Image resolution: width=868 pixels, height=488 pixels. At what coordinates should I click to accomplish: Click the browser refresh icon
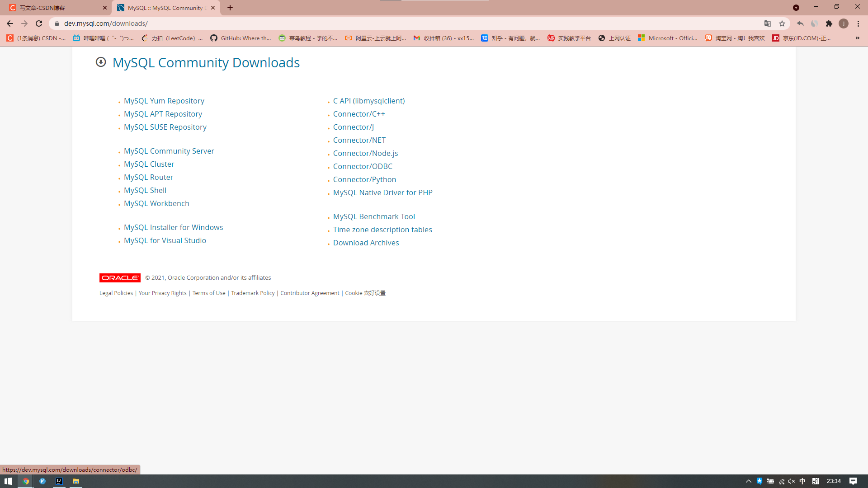pos(39,23)
